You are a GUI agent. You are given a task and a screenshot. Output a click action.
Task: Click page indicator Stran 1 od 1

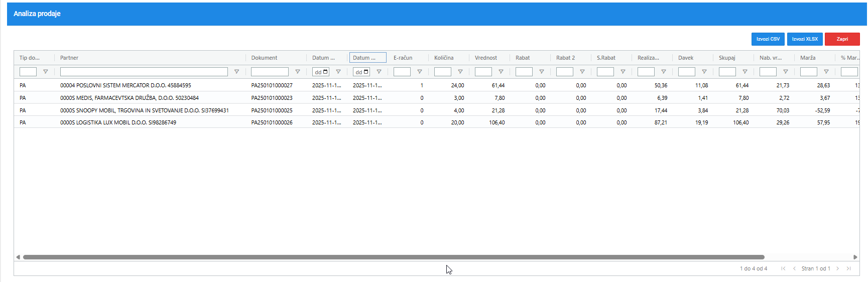[x=816, y=268]
